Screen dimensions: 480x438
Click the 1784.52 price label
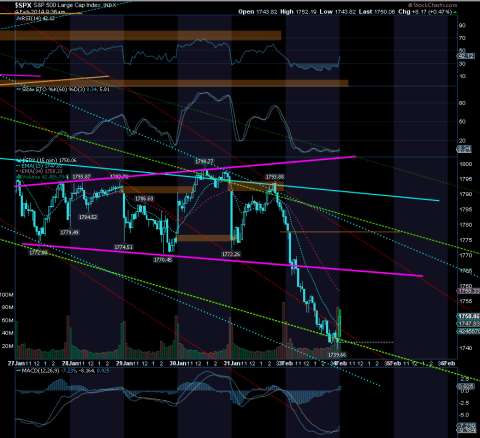click(88, 217)
